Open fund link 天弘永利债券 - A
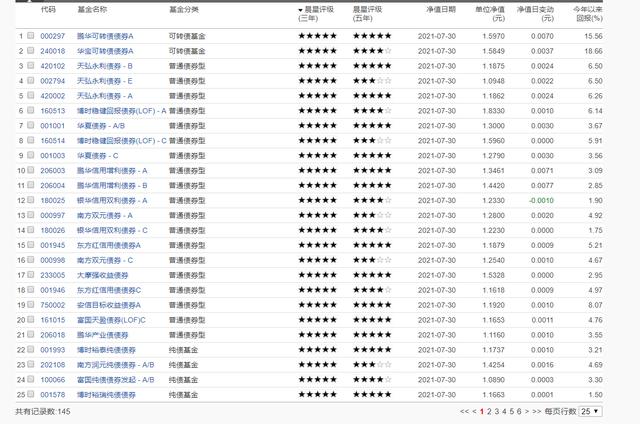Screen dimensions: 640x424 104,96
